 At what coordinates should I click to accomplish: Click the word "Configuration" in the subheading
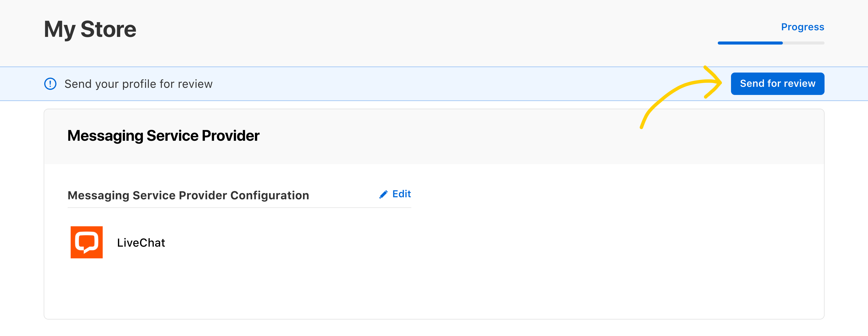coord(270,195)
